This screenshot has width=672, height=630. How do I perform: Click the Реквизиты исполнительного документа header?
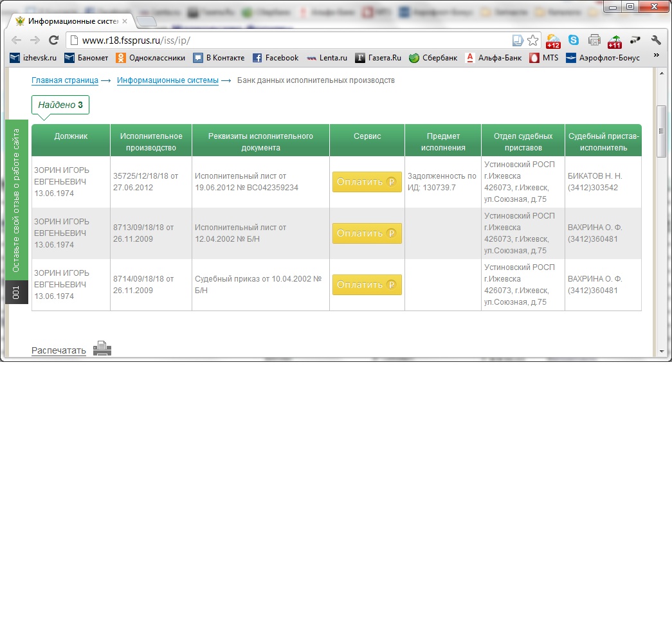260,140
